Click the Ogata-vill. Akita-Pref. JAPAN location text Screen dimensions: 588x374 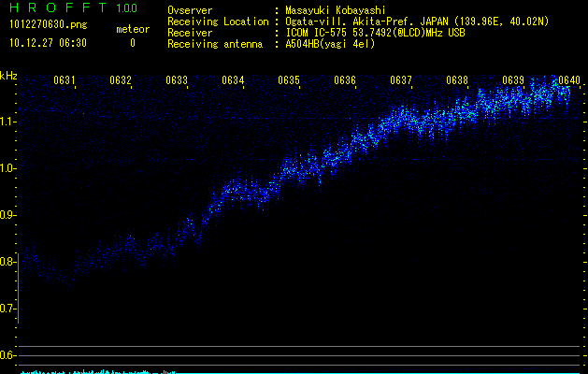point(417,22)
